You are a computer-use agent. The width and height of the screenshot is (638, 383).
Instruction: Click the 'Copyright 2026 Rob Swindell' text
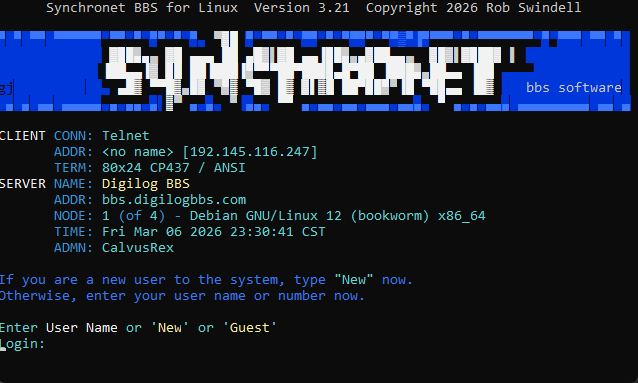click(x=473, y=8)
